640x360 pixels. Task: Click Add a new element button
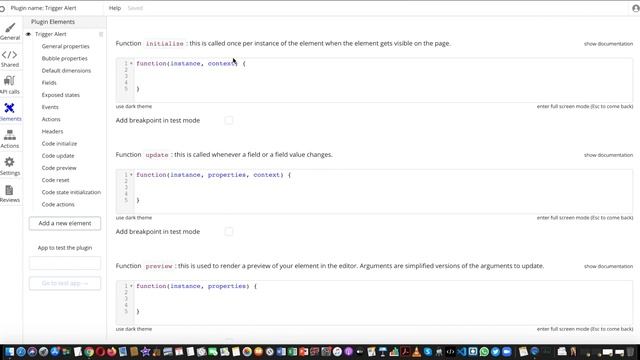tap(64, 223)
